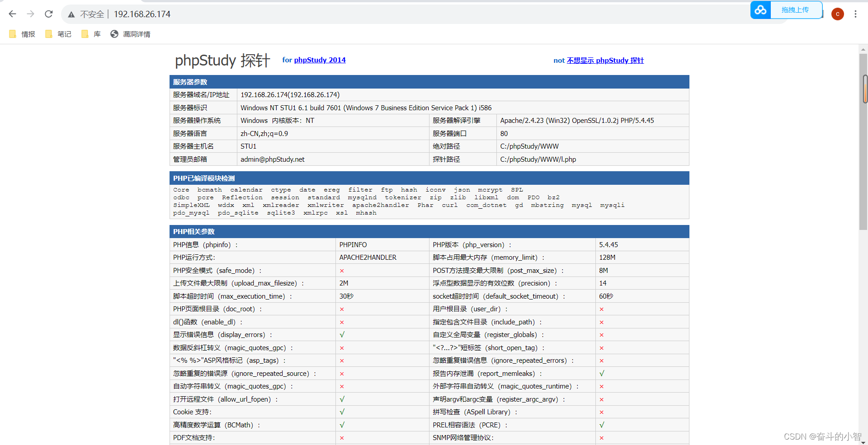Follow the phpStudy 2014 link
Viewport: 868px width, 445px height.
pyautogui.click(x=320, y=60)
